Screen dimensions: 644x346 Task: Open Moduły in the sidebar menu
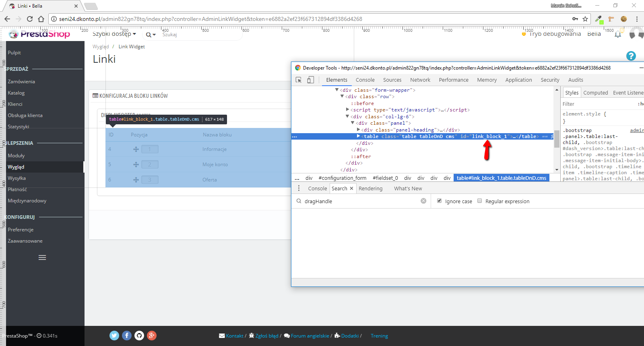pyautogui.click(x=16, y=156)
